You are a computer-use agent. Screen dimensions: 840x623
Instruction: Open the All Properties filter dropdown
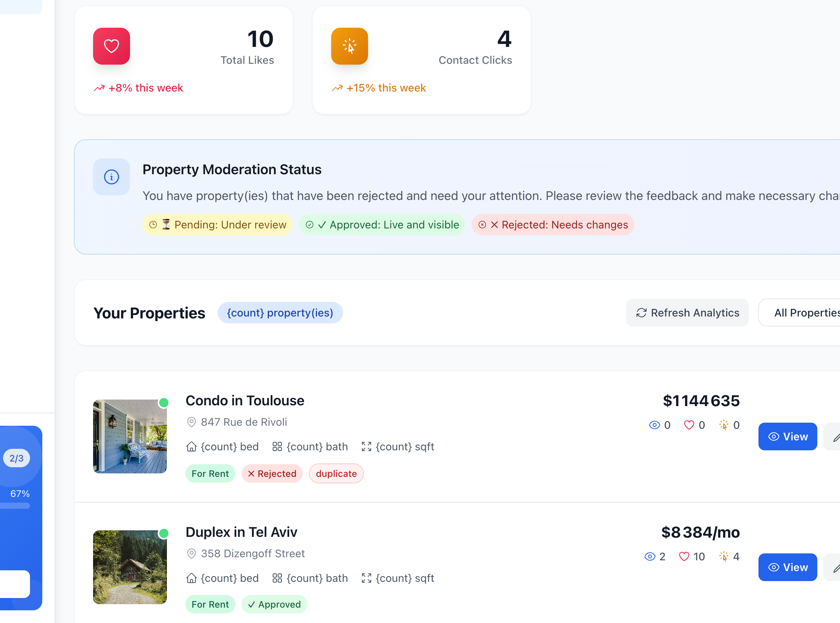808,313
